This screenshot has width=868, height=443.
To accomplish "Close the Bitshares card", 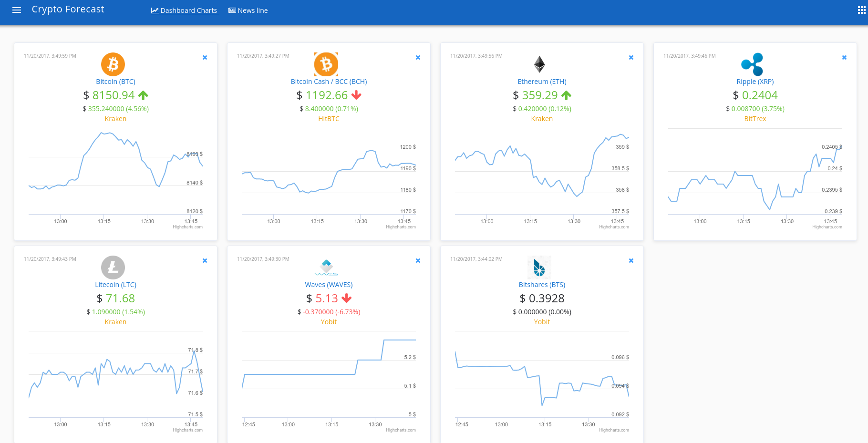I will pyautogui.click(x=631, y=260).
